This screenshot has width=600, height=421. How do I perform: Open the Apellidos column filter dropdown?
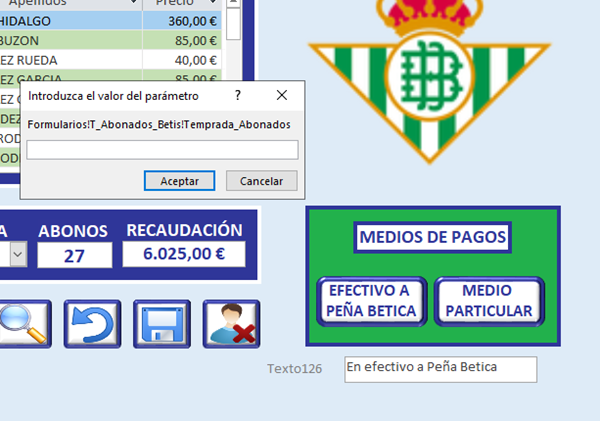pos(133,3)
